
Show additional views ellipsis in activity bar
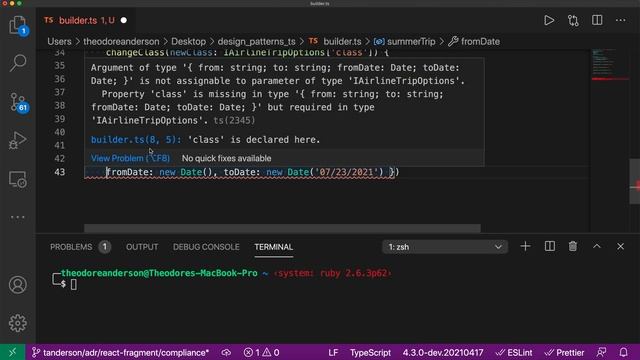18,217
